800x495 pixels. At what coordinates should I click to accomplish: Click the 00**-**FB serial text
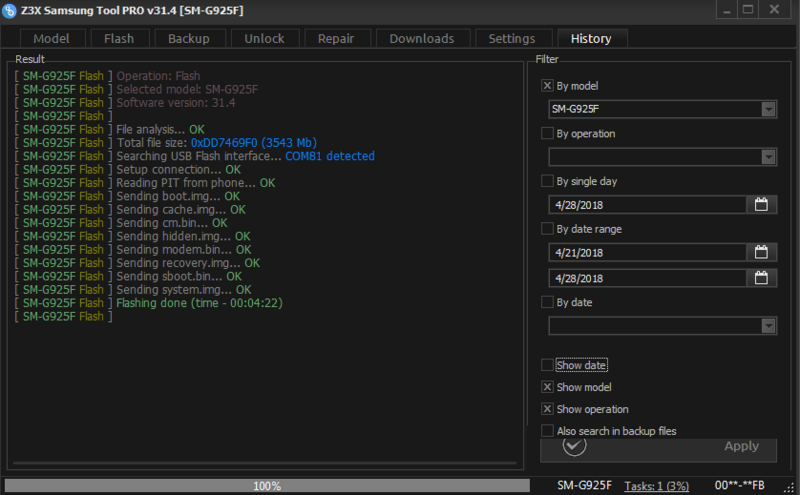(739, 485)
